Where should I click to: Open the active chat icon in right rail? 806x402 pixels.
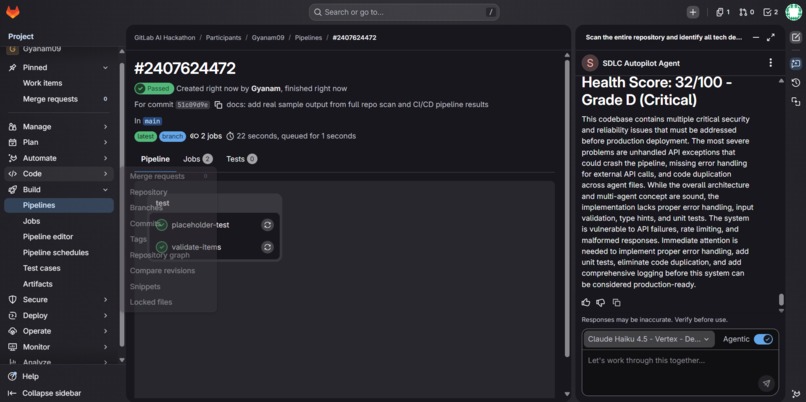coord(796,63)
